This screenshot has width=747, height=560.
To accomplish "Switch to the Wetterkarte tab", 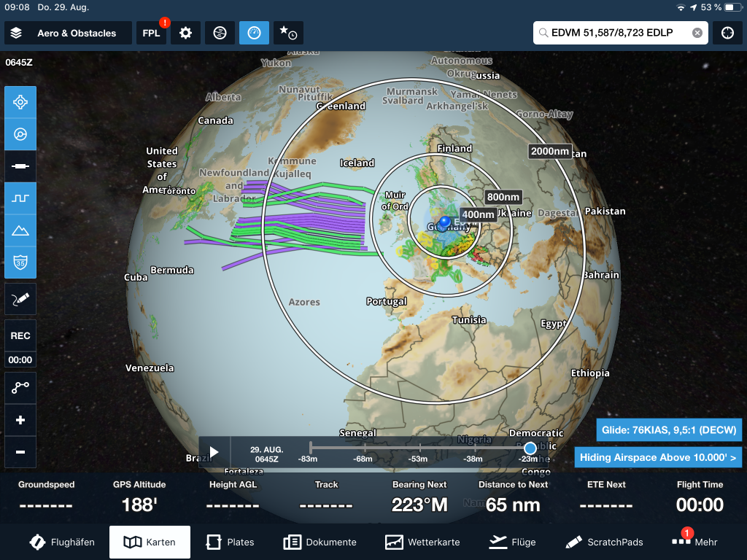I will [422, 542].
